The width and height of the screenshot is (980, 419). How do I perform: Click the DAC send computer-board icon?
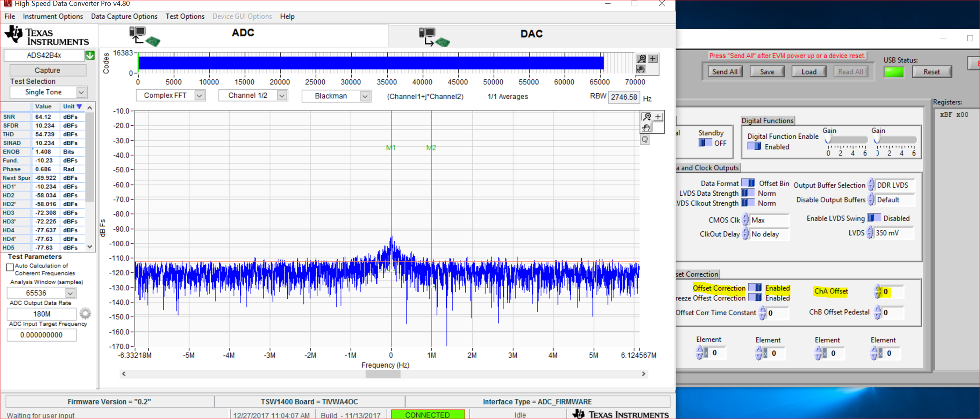(434, 37)
